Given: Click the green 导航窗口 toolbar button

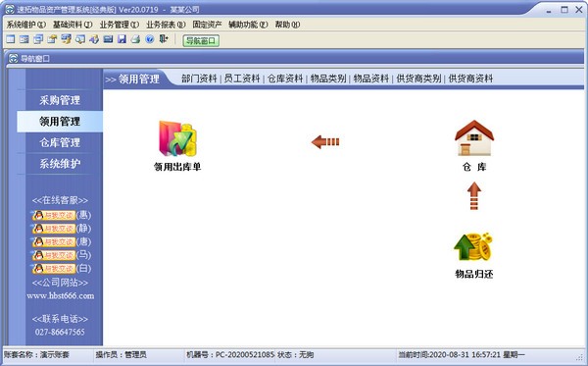Looking at the screenshot, I should click(x=201, y=40).
